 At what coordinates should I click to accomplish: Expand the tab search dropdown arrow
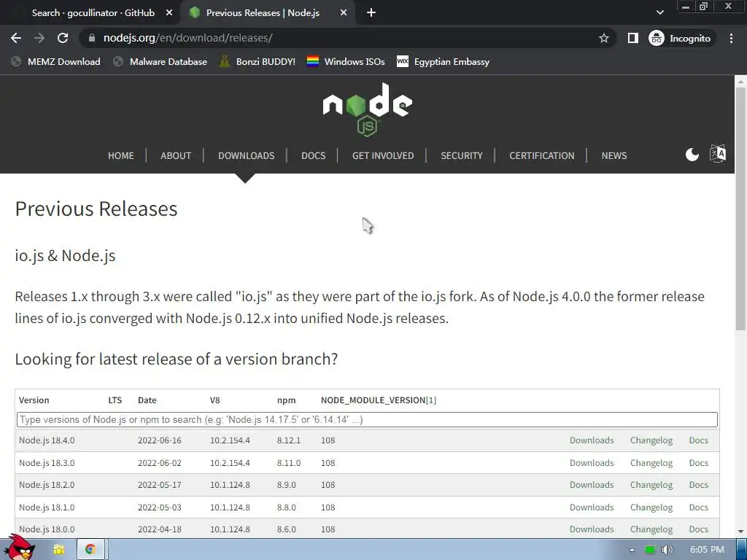659,12
